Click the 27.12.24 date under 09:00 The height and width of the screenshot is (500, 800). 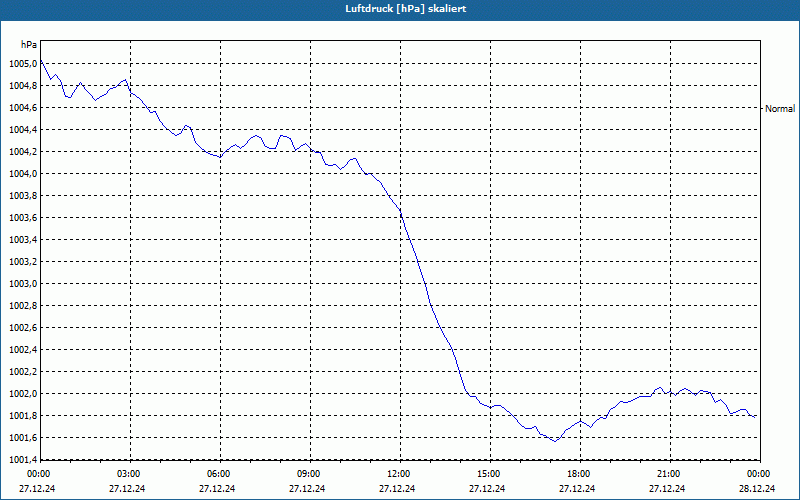pyautogui.click(x=307, y=488)
